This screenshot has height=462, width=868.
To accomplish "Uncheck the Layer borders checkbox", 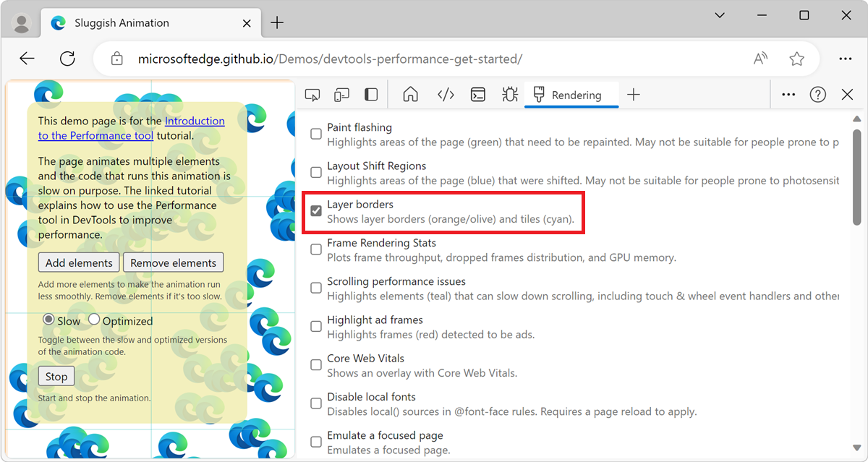I will [316, 211].
